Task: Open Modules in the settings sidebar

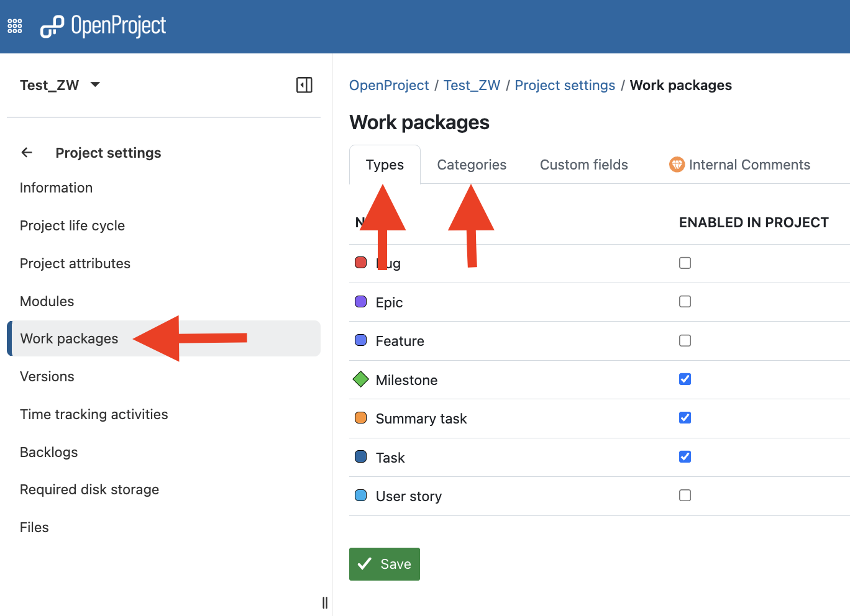Action: (x=47, y=301)
